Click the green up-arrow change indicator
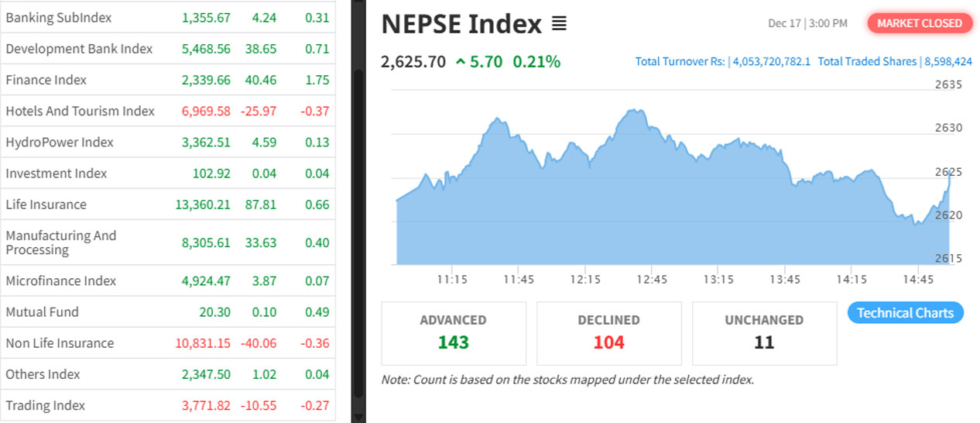980x423 pixels. point(461,62)
